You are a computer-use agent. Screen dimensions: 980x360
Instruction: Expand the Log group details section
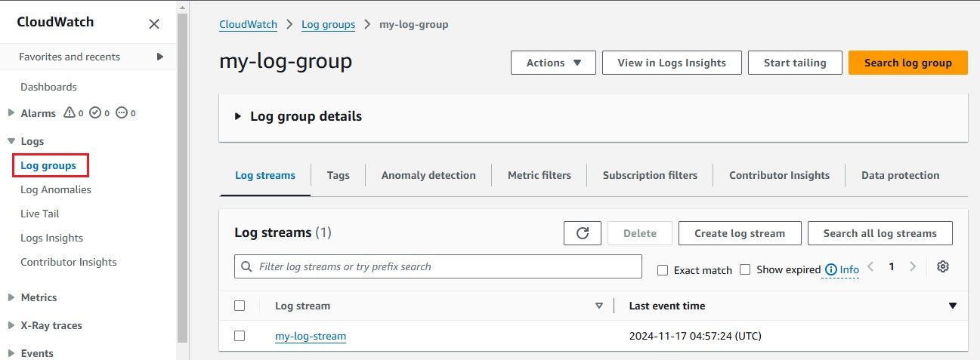[x=238, y=116]
